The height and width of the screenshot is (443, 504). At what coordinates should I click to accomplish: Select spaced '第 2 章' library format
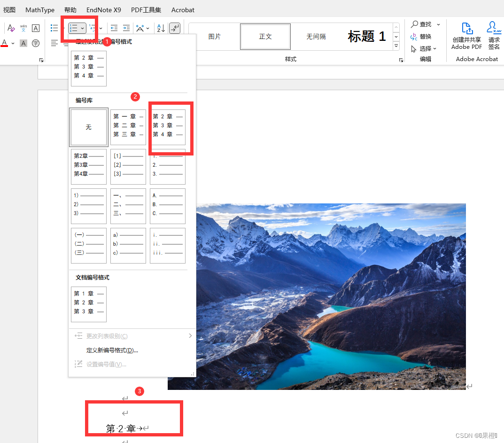[x=168, y=127]
